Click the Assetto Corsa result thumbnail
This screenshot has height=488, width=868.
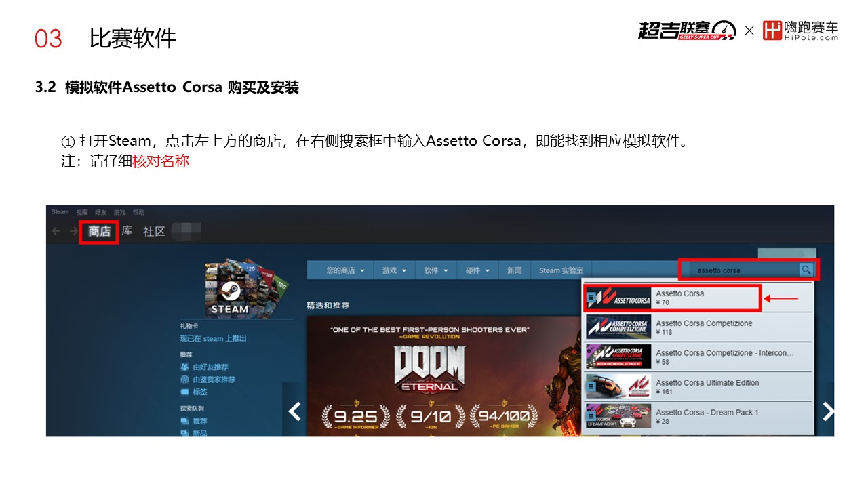point(618,298)
